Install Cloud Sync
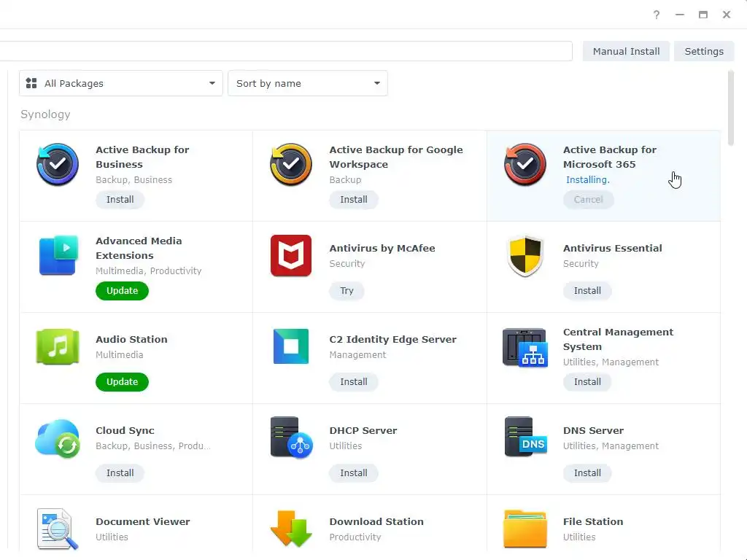 [120, 472]
